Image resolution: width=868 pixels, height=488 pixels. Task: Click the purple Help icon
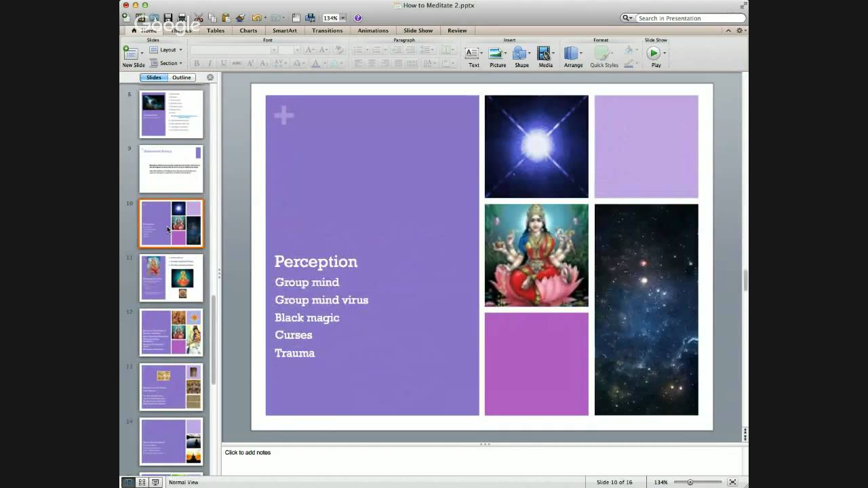[358, 18]
